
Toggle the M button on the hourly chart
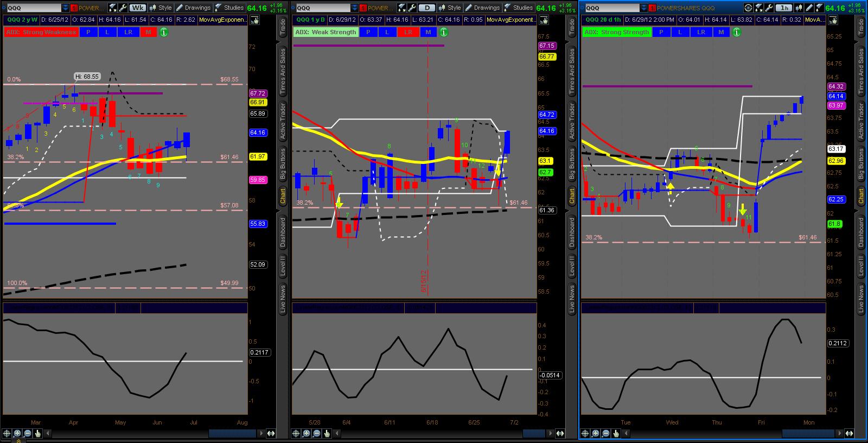click(721, 32)
